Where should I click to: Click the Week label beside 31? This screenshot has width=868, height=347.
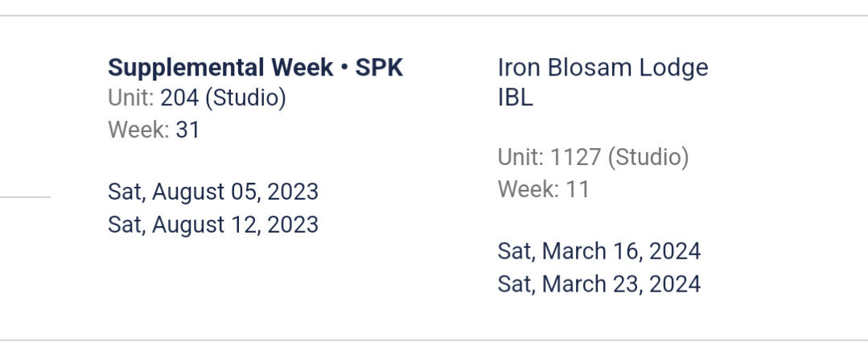(138, 130)
